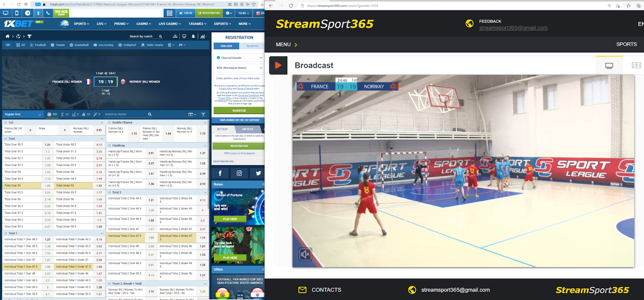
Task: Open the Regular time dropdown
Action: [x=23, y=114]
